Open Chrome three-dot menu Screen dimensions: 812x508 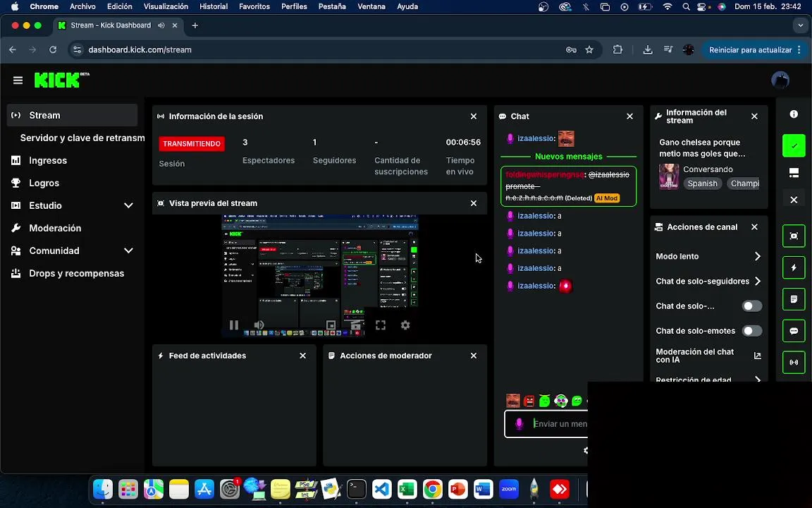799,50
